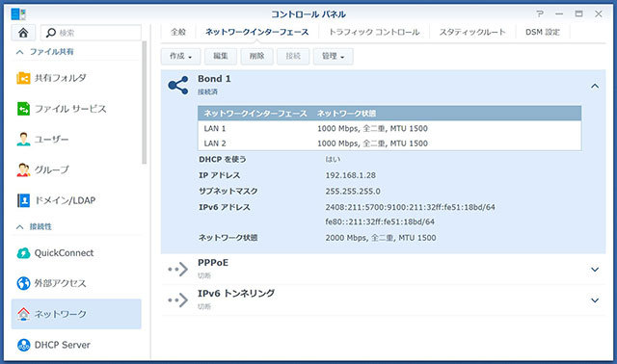Open the 管理 dropdown menu
The height and width of the screenshot is (364, 617).
[333, 56]
